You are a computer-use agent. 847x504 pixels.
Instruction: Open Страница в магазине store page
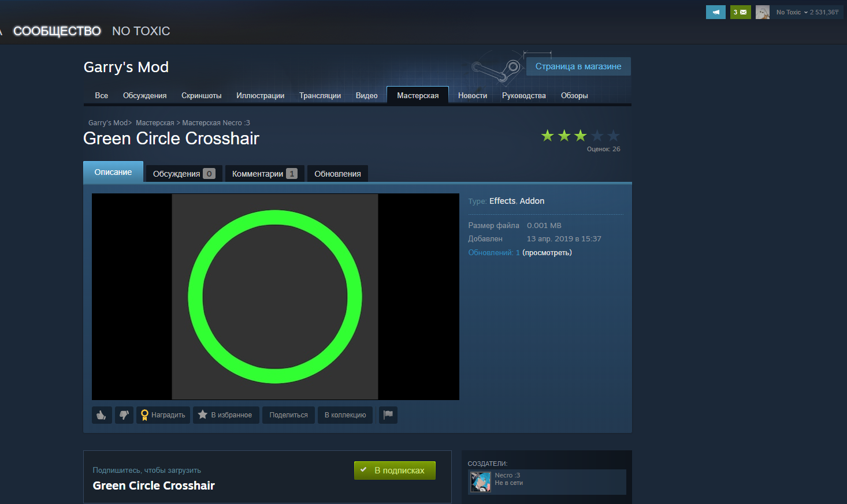click(x=578, y=66)
